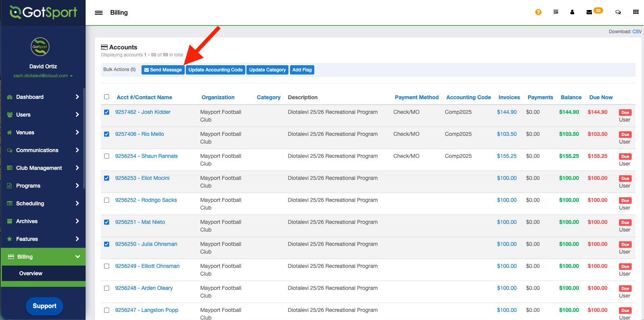644x320 pixels.
Task: Check the Shaun Rannals account checkbox
Action: click(x=107, y=156)
